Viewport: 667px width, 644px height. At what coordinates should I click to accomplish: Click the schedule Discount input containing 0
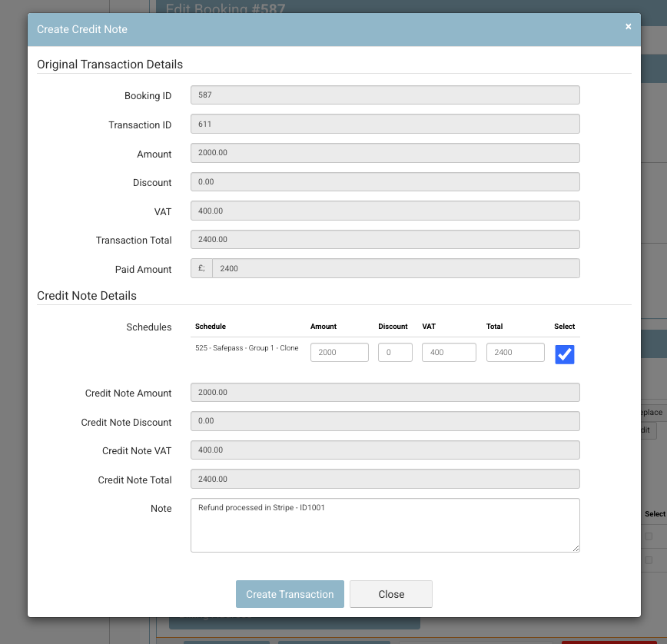[394, 351]
